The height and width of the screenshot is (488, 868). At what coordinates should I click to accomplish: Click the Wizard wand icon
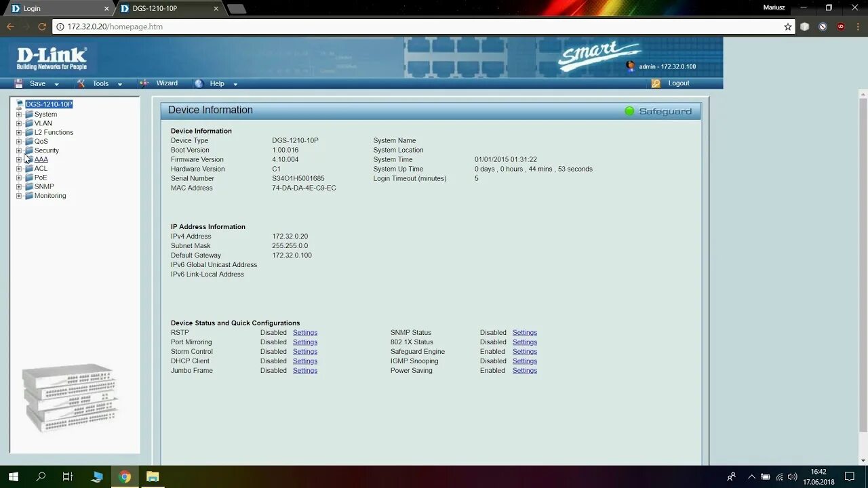click(144, 83)
